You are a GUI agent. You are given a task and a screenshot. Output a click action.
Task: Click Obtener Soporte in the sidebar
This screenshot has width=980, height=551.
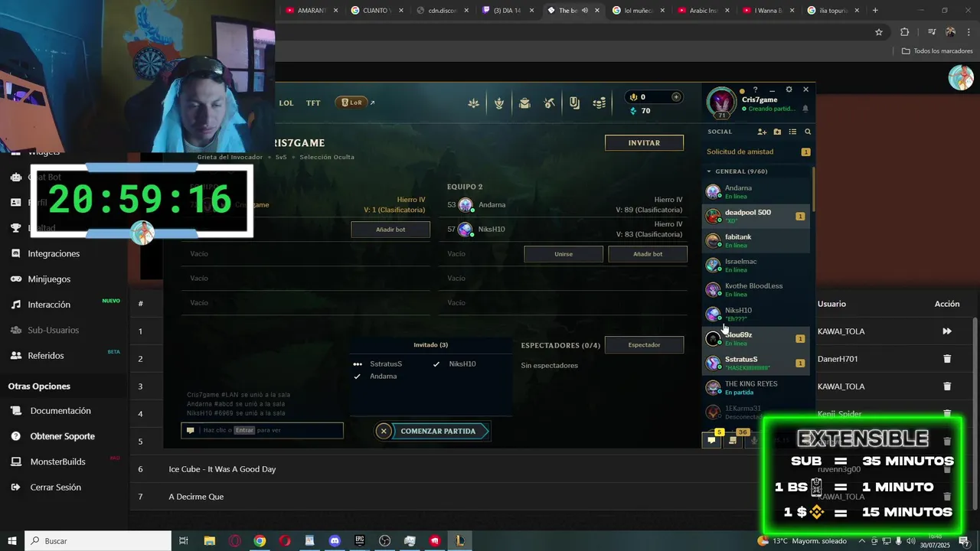(x=63, y=436)
